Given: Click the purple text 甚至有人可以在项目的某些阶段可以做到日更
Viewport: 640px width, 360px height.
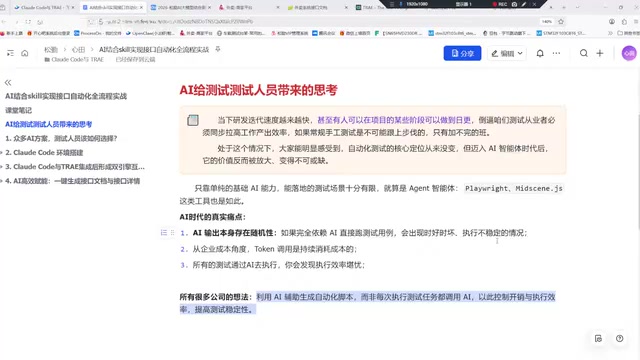Looking at the screenshot, I should tap(394, 120).
